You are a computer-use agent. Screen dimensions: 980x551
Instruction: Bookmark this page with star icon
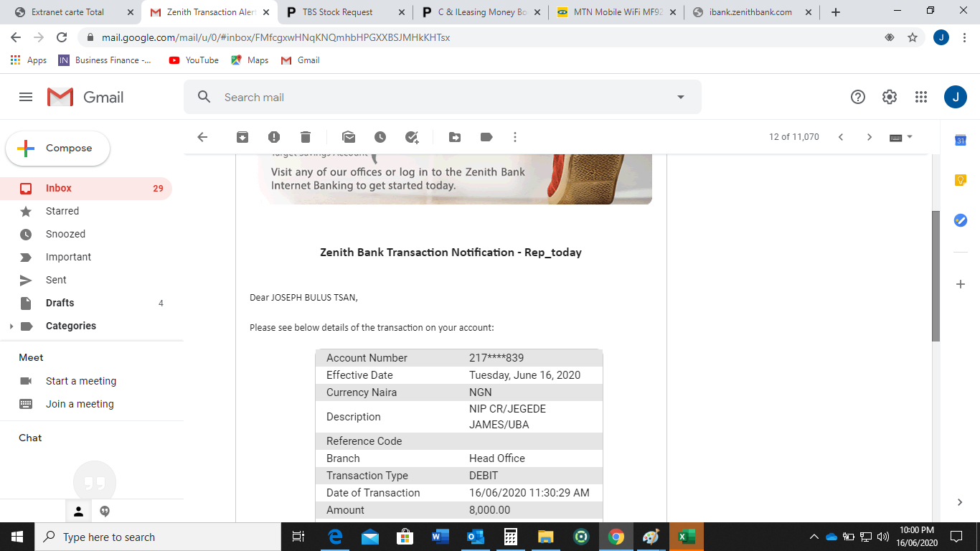[x=913, y=37]
